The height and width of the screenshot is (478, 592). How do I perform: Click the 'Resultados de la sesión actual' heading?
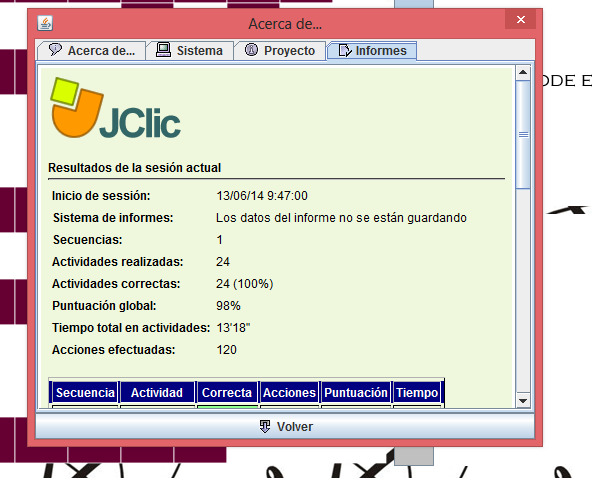pyautogui.click(x=134, y=168)
